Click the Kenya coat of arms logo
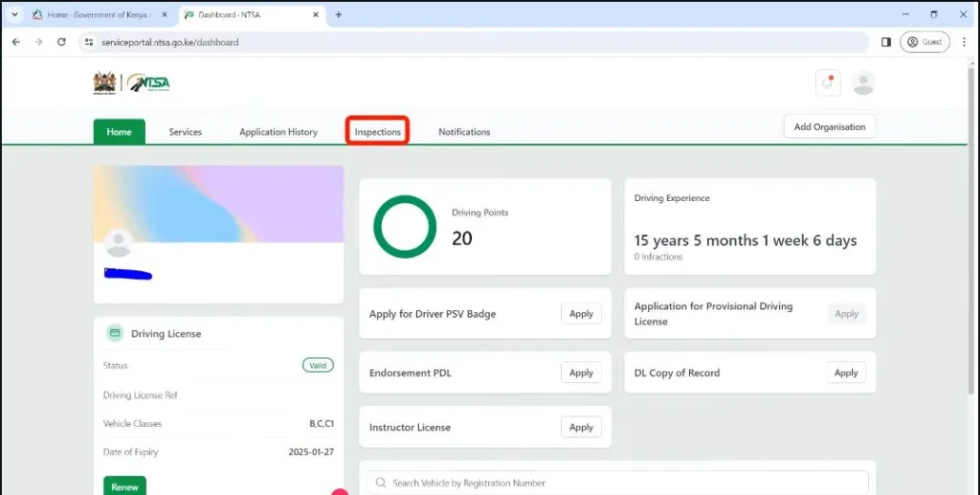 pyautogui.click(x=104, y=82)
